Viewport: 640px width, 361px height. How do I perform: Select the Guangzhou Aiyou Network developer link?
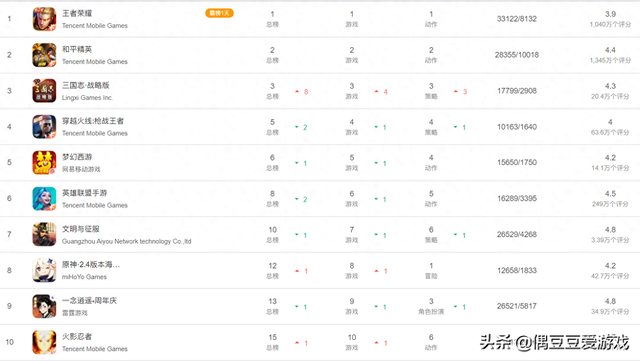127,241
